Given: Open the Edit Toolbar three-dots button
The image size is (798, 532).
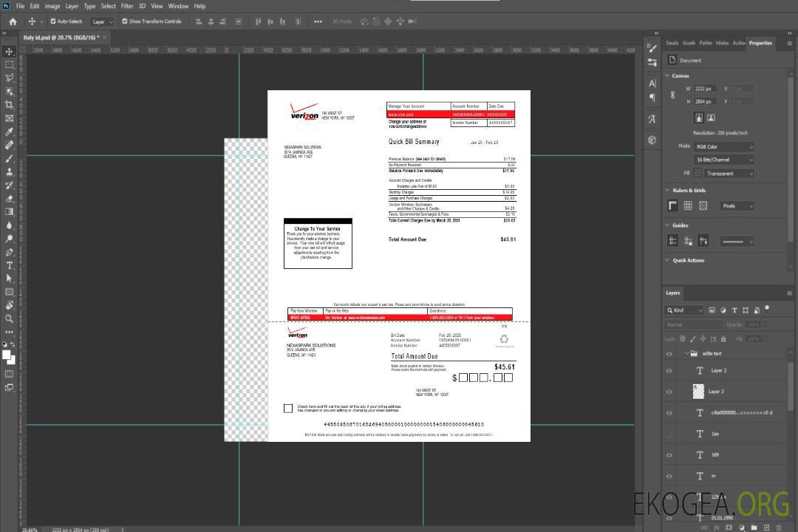Looking at the screenshot, I should point(9,332).
